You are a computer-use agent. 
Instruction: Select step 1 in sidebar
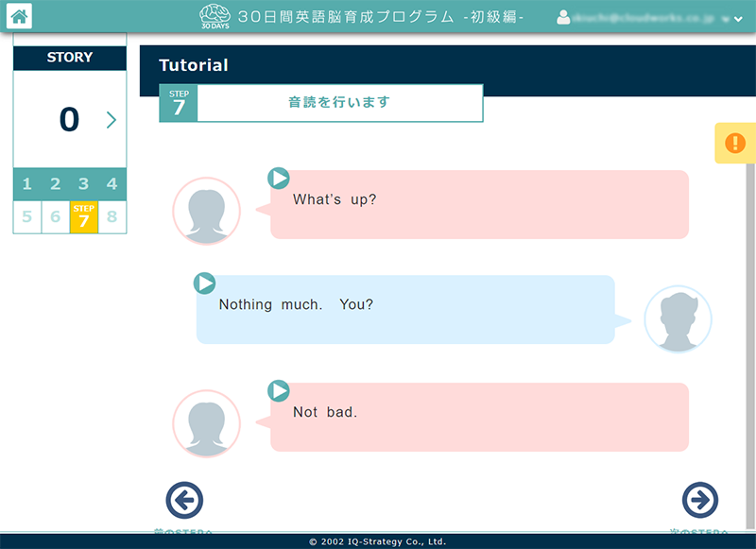pyautogui.click(x=26, y=184)
